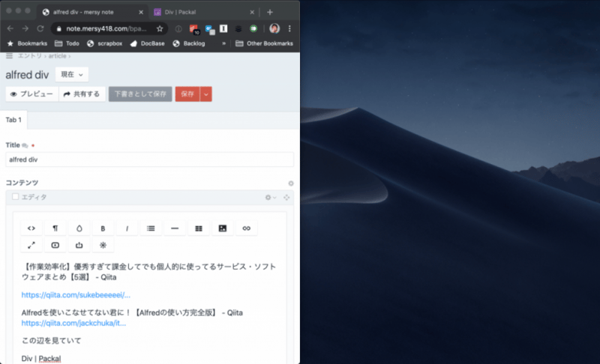
Task: Expand the red 保存 dropdown arrow
Action: tap(207, 94)
